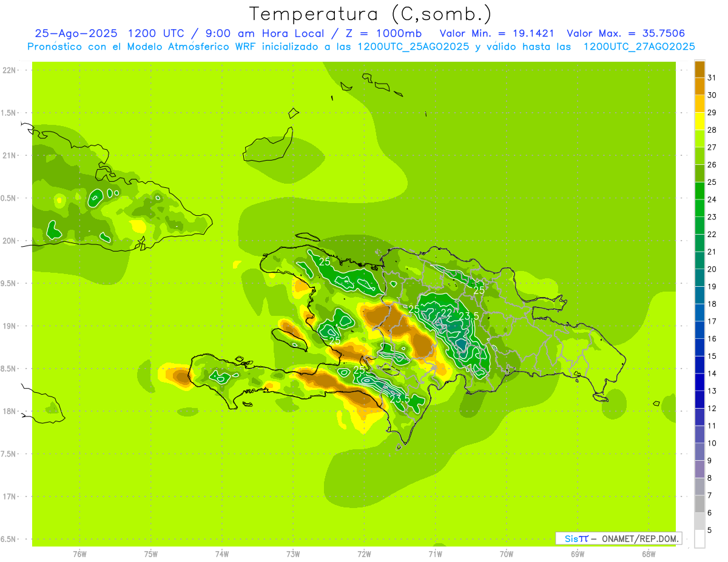Click the "0.5N" latitude axis label
728x562 pixels.
point(9,198)
